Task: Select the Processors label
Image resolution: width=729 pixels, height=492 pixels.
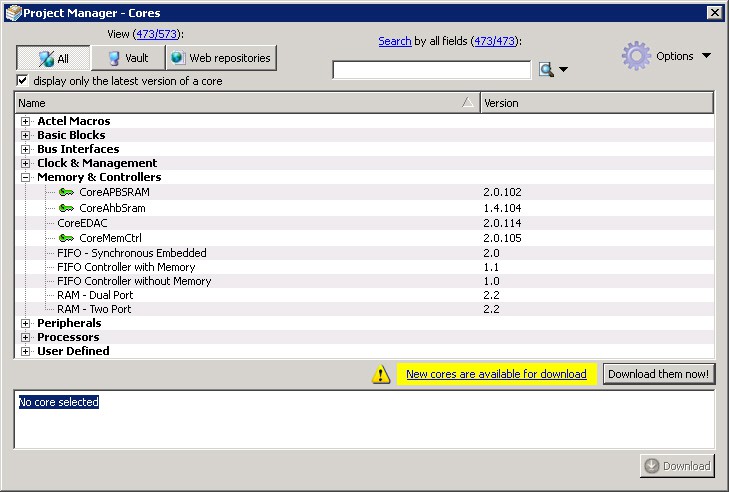Action: (68, 337)
